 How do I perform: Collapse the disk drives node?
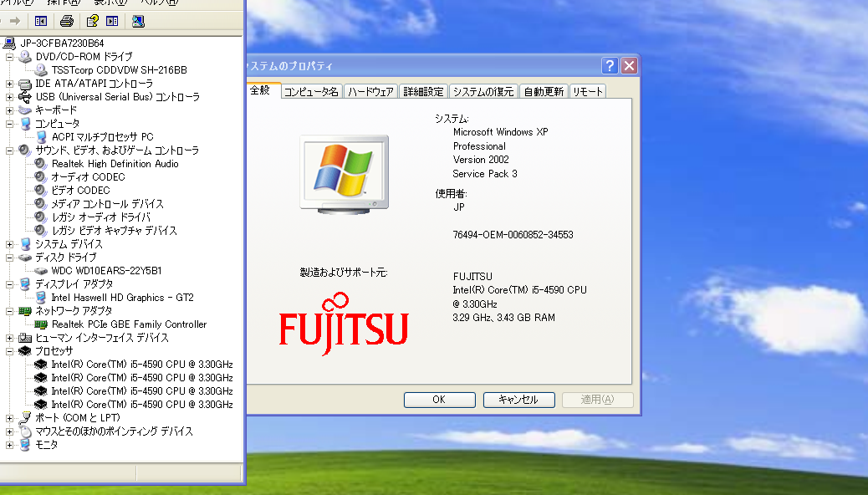click(x=9, y=258)
